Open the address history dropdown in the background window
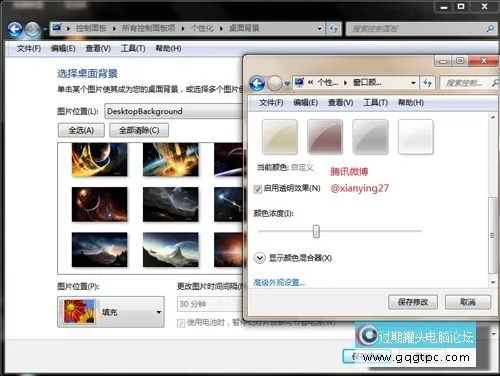Screen dimensions: 500x376 point(319,29)
